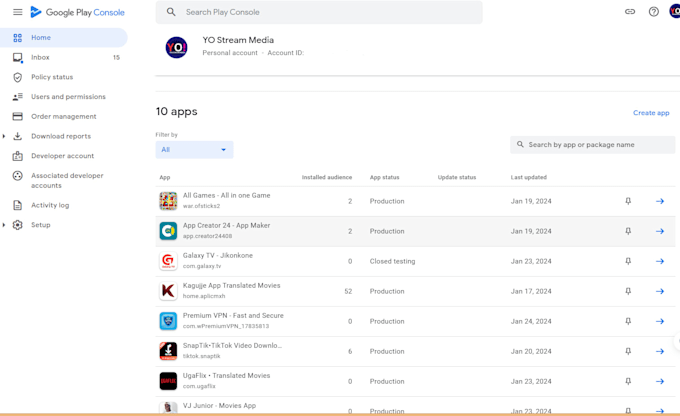Open Premium VPN - Fast and Secure

233,315
